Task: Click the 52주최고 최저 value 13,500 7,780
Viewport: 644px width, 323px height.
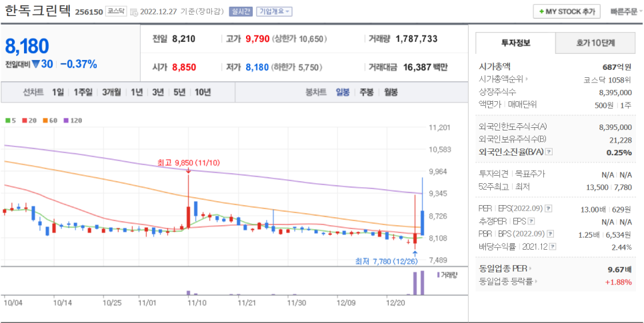Action: [x=609, y=187]
